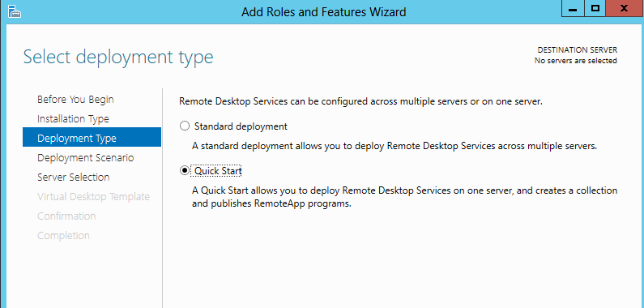
Task: Maximize the wizard window
Action: click(596, 9)
